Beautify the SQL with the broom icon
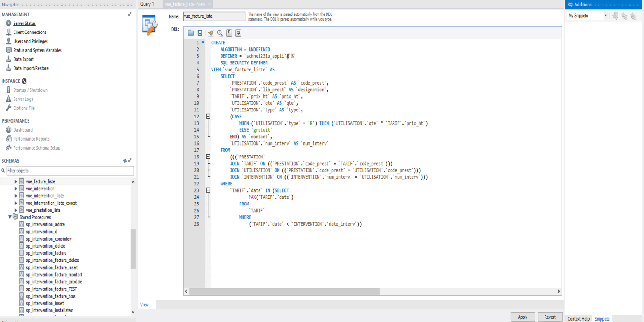The width and height of the screenshot is (644, 322). click(211, 33)
